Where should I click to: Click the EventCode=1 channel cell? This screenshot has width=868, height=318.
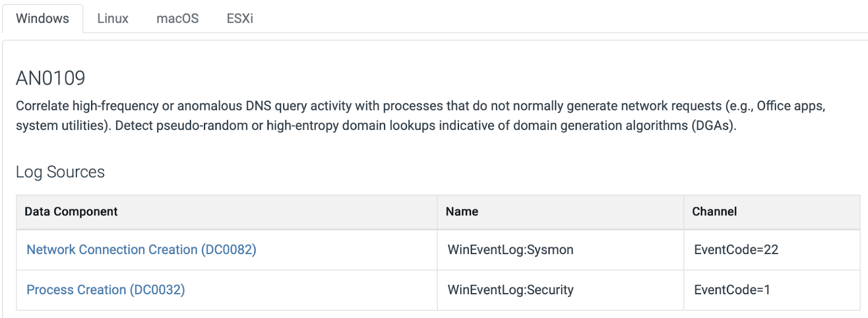(x=732, y=290)
